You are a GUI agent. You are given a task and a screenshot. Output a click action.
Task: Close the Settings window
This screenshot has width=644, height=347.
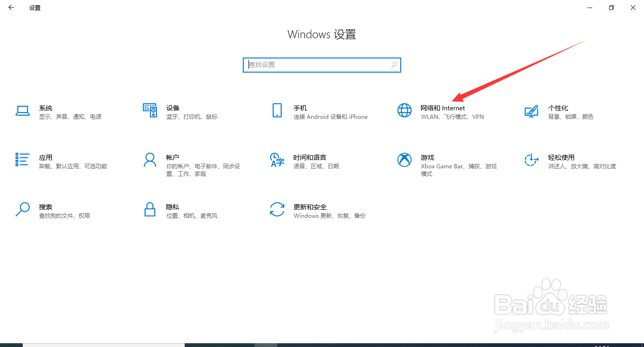coord(633,8)
